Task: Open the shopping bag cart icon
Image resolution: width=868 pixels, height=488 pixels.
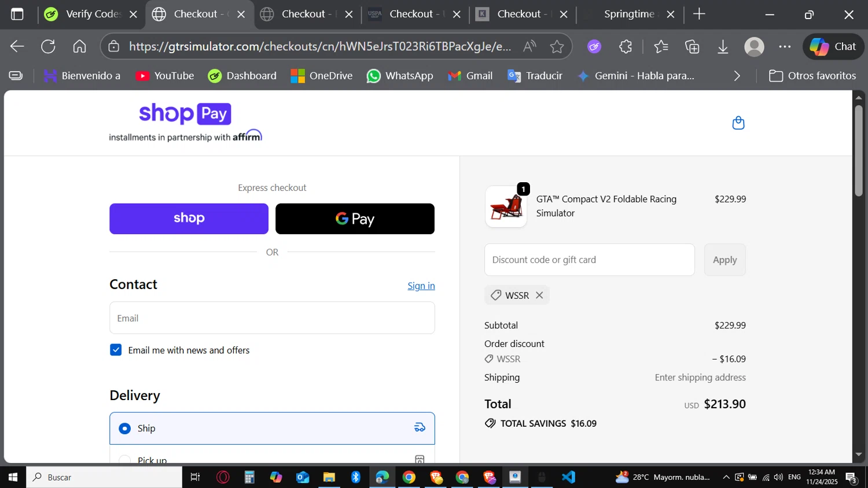Action: tap(738, 123)
